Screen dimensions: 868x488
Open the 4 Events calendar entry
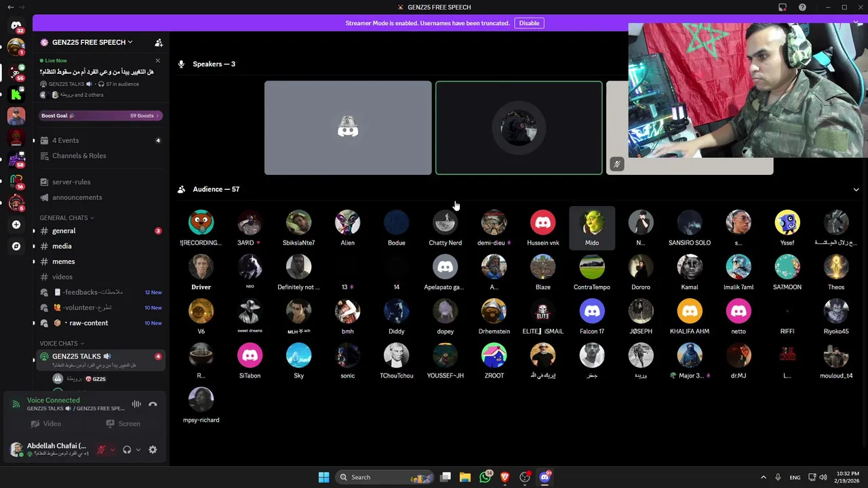(100, 140)
